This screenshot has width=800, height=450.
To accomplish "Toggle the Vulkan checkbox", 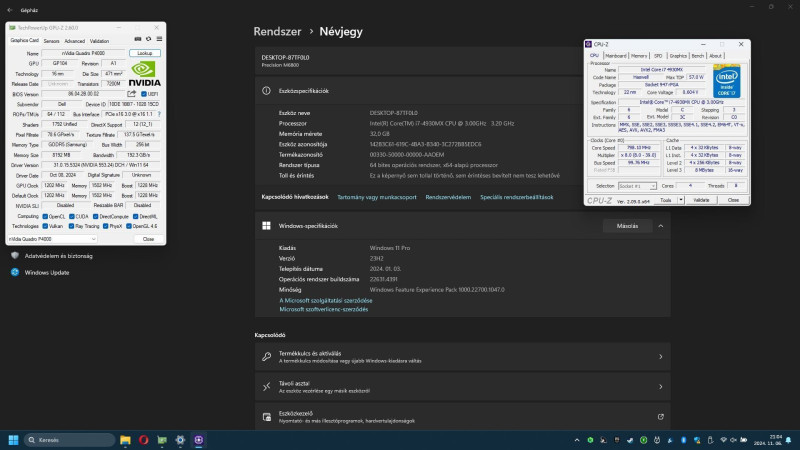I will point(45,226).
